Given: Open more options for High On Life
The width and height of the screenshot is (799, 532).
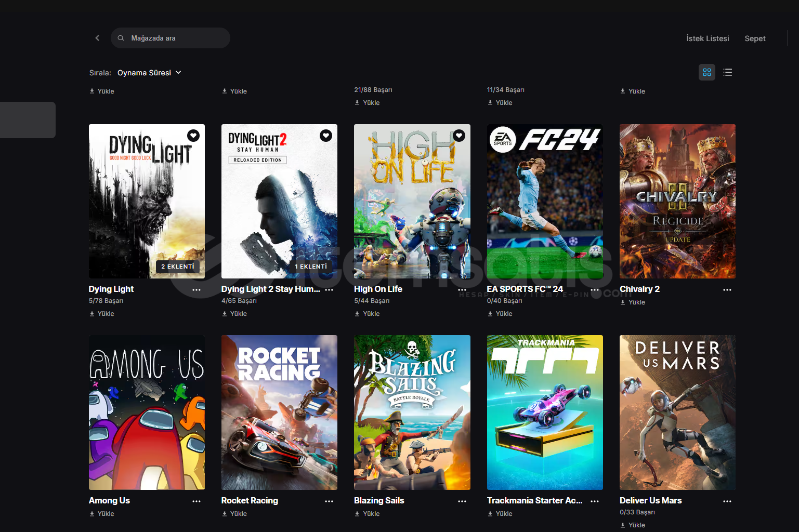Looking at the screenshot, I should pyautogui.click(x=462, y=290).
